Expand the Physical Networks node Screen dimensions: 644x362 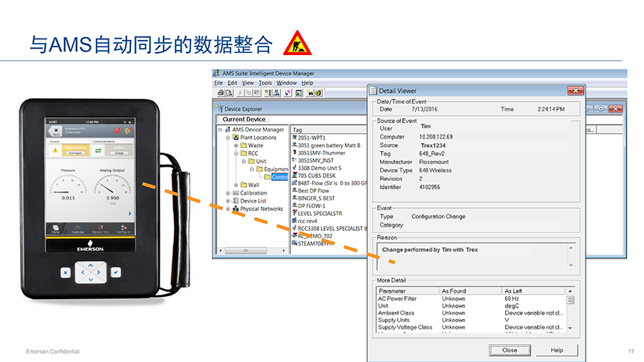[x=228, y=209]
